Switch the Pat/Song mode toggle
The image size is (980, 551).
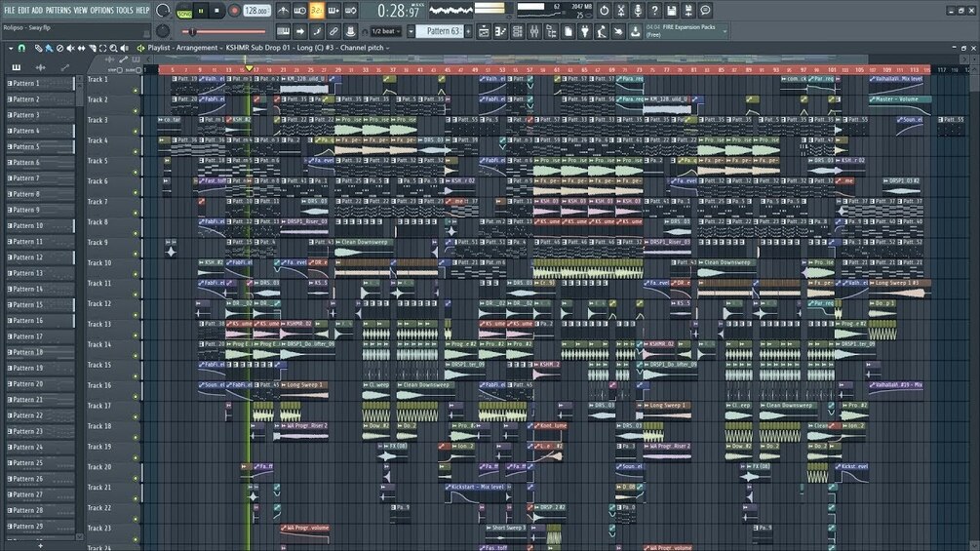tap(184, 12)
